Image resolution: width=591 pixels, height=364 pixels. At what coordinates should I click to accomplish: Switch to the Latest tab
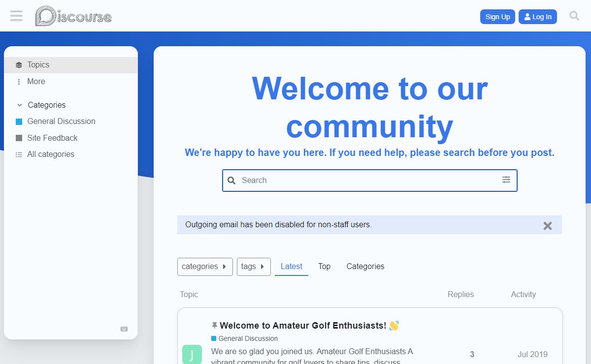[x=292, y=267]
